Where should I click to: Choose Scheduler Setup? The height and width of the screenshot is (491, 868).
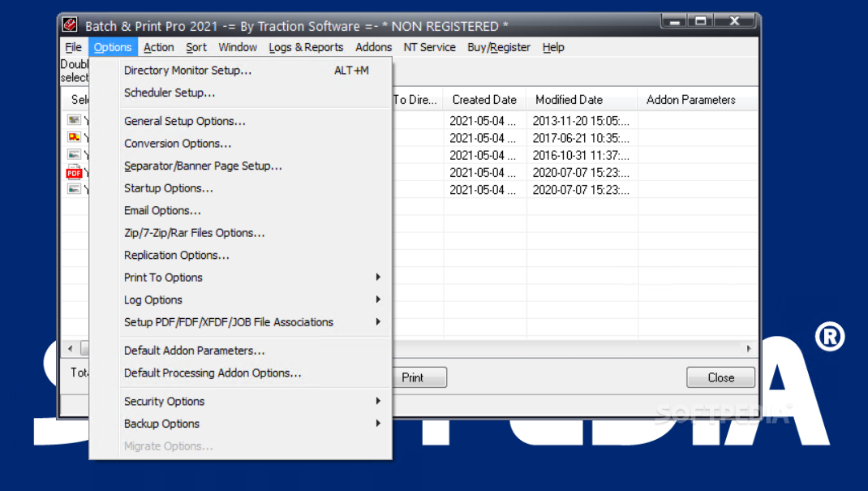pos(240,93)
